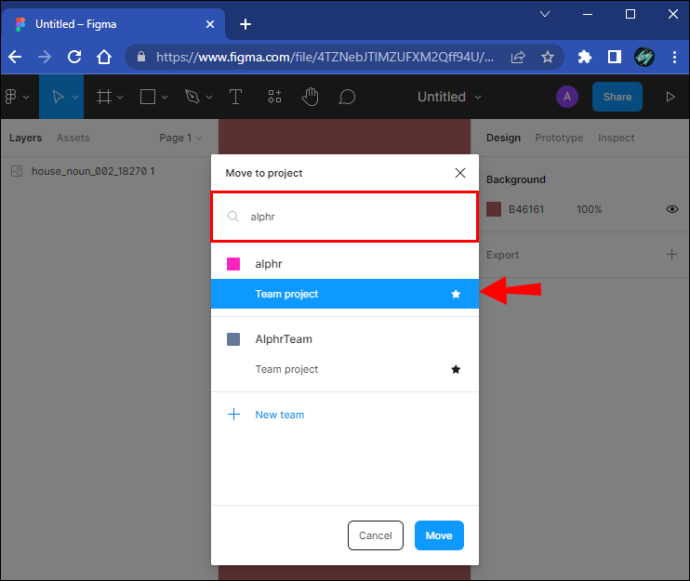Open the Page 1 dropdown
690x581 pixels.
[x=180, y=138]
